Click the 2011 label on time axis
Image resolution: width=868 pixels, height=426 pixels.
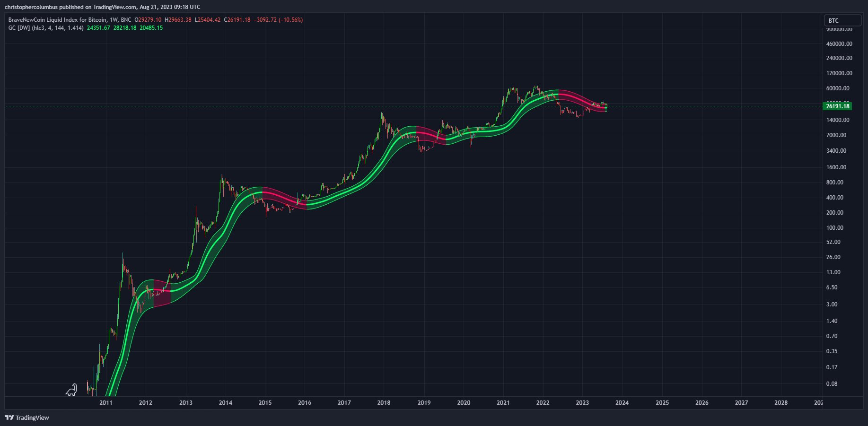point(106,403)
